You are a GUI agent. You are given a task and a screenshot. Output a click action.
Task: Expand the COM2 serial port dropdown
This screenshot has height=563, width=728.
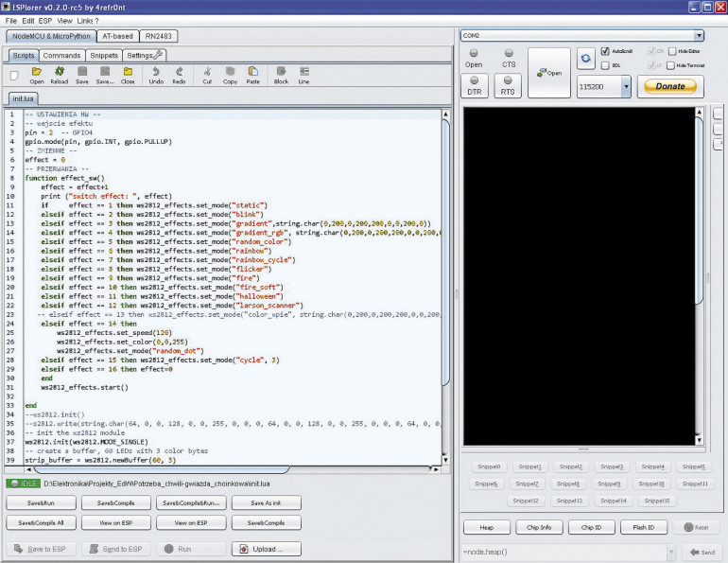coord(699,35)
